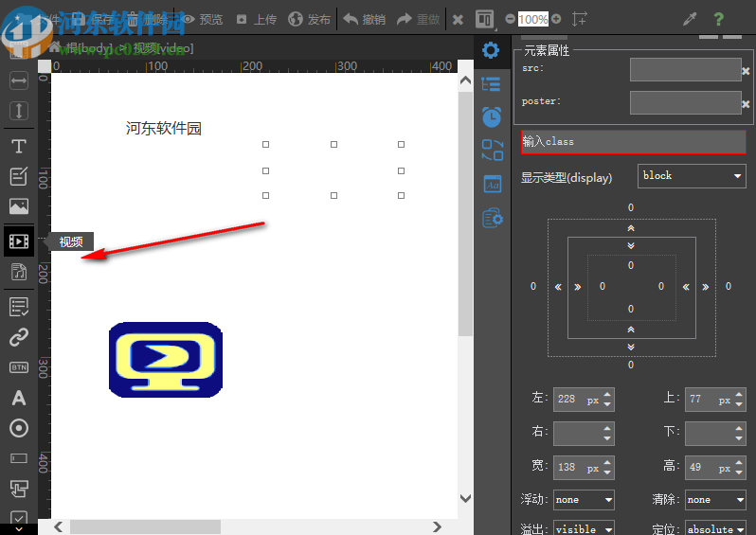Viewport: 756px width, 535px height.
Task: Open the gear properties panel tab
Action: 491,50
